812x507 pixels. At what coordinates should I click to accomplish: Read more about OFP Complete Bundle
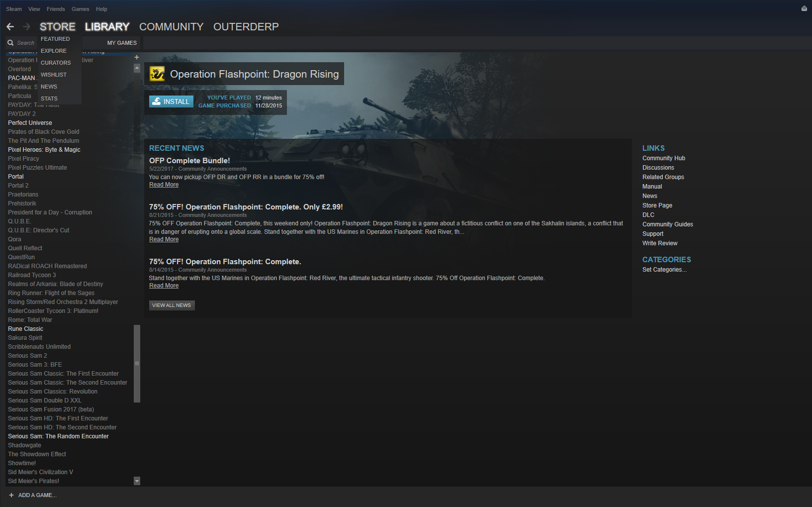click(x=164, y=185)
